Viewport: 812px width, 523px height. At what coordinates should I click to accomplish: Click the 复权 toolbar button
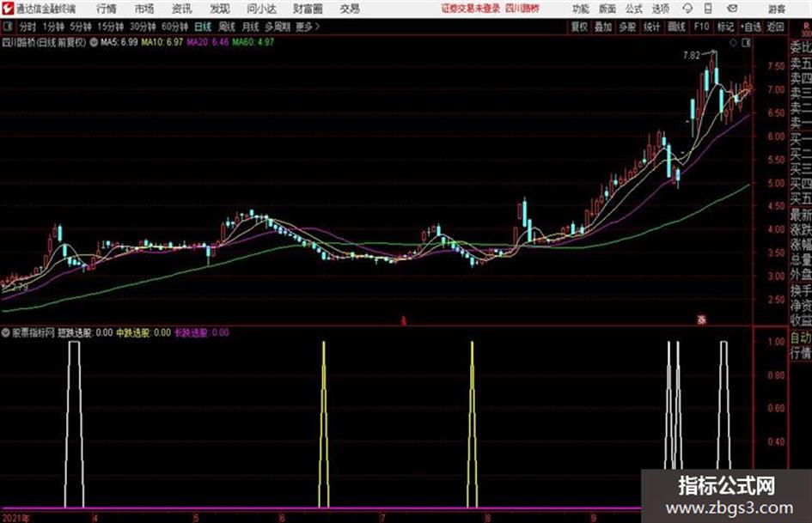point(579,27)
